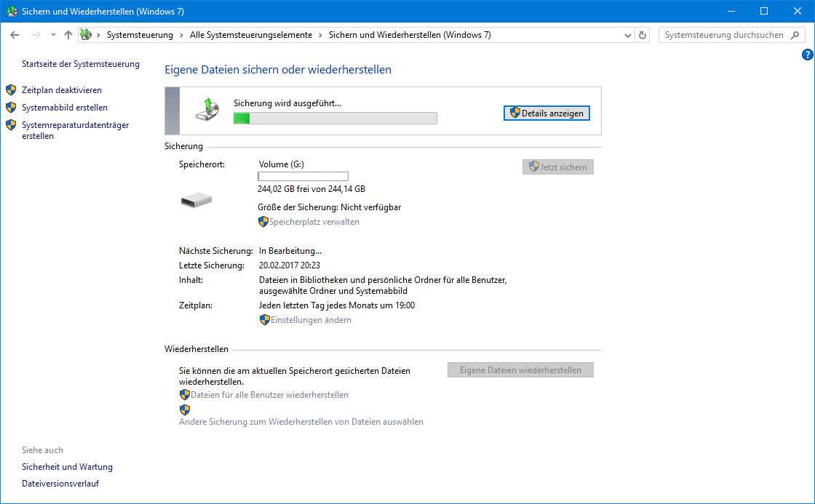
Task: Click 'Jeden letzten Tag jedes Monats um 19:00' text
Action: (x=337, y=305)
